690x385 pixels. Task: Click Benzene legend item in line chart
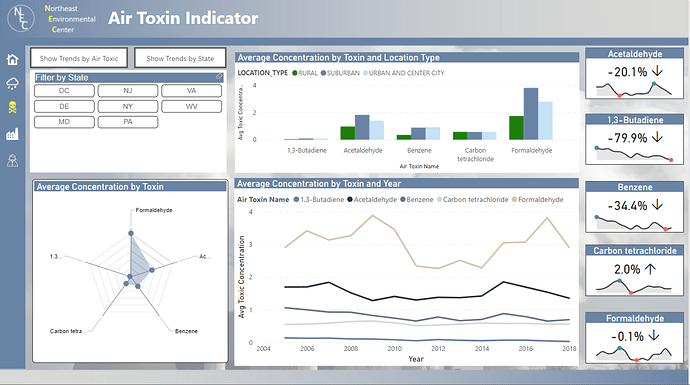pyautogui.click(x=417, y=199)
